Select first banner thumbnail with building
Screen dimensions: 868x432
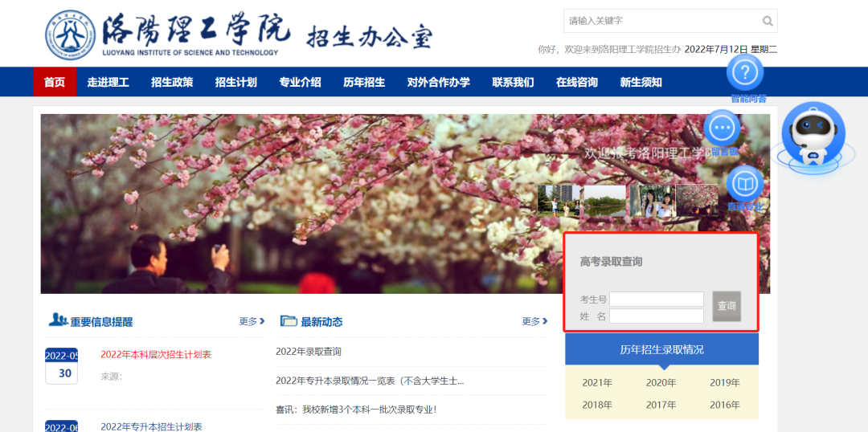click(559, 200)
